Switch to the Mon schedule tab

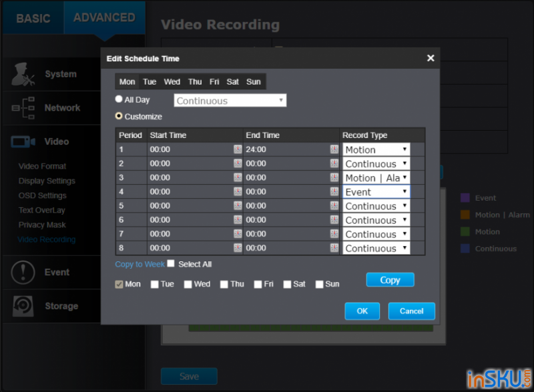pos(127,81)
